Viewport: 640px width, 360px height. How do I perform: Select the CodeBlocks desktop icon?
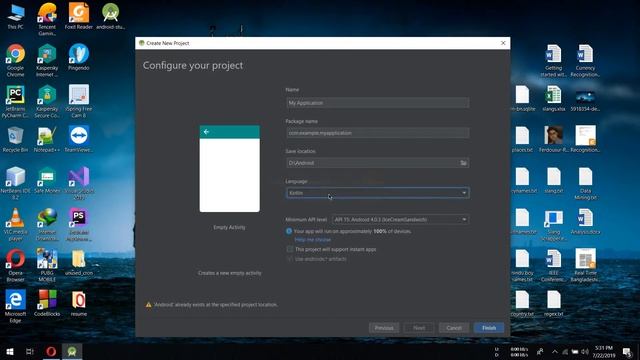(47, 303)
